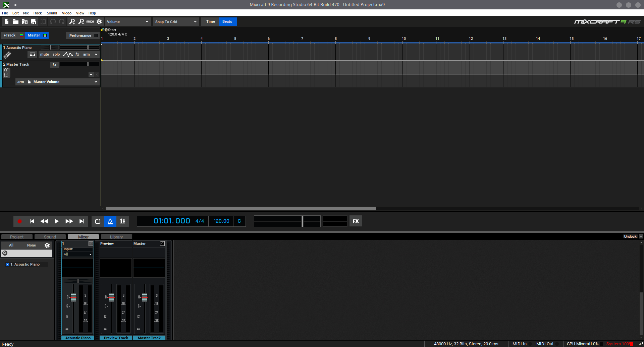
Task: Click the Undock button
Action: tap(630, 236)
